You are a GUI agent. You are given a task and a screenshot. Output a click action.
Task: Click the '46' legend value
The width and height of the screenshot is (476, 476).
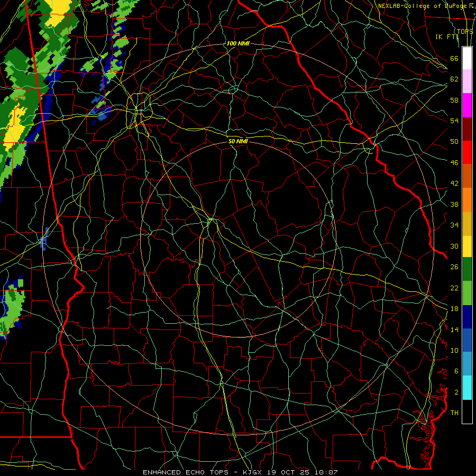coord(454,163)
